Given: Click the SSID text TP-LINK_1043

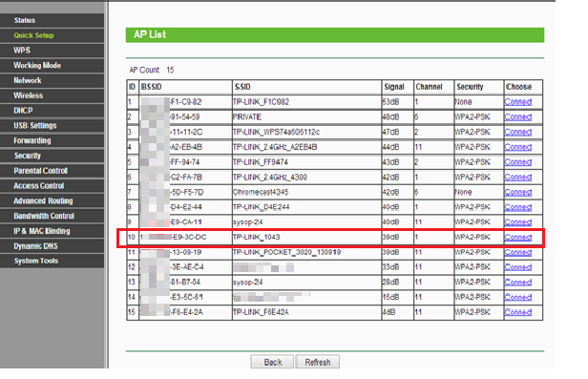Looking at the screenshot, I should coord(256,237).
